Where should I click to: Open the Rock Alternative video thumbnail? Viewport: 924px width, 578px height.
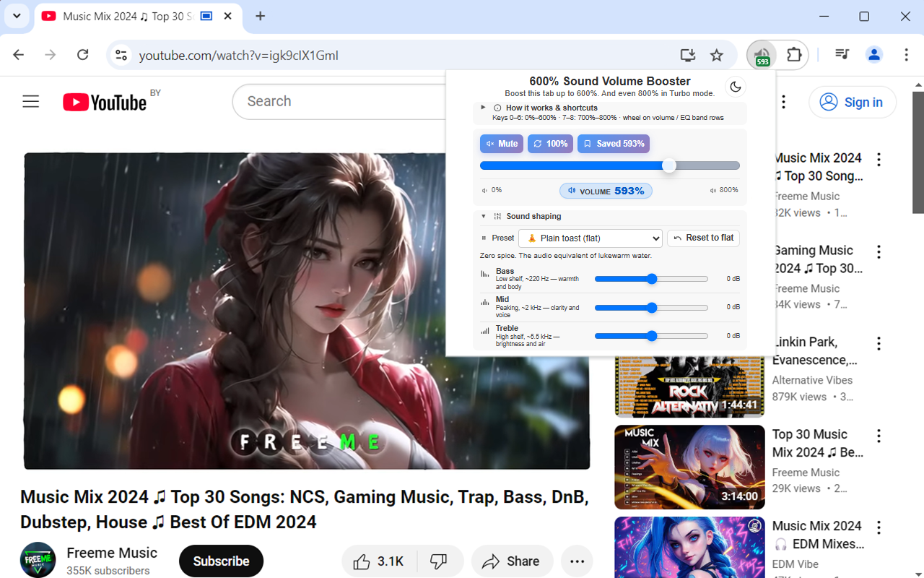tap(689, 387)
